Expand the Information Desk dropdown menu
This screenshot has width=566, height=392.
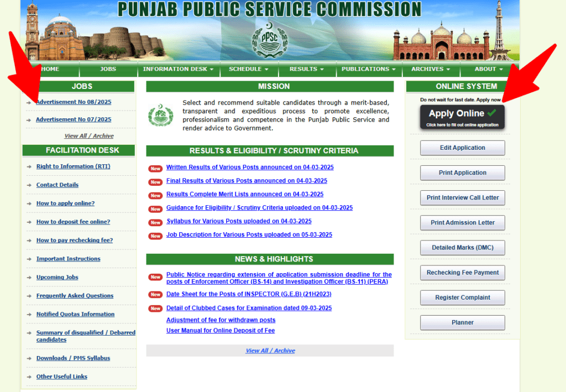coord(179,69)
